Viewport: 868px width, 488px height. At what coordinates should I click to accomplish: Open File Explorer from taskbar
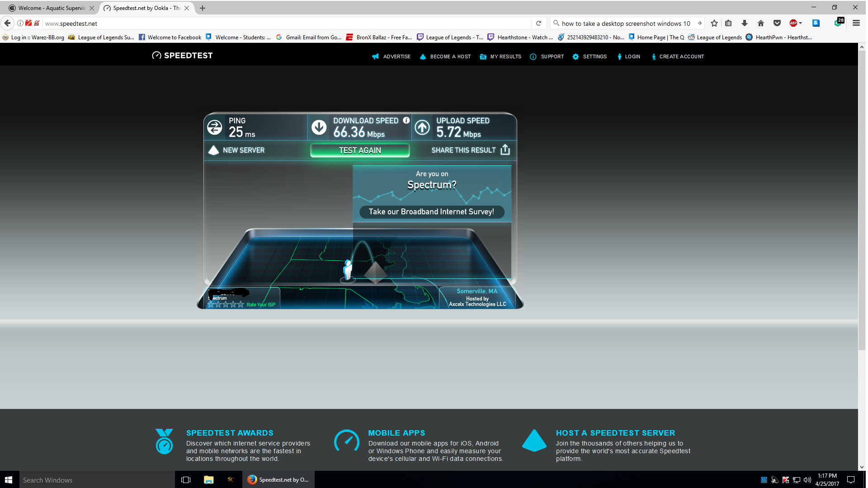coord(208,480)
